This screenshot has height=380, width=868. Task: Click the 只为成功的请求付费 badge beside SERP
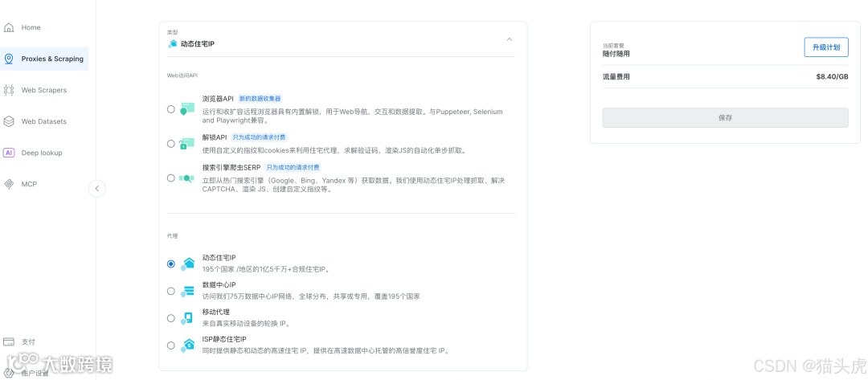(x=293, y=168)
